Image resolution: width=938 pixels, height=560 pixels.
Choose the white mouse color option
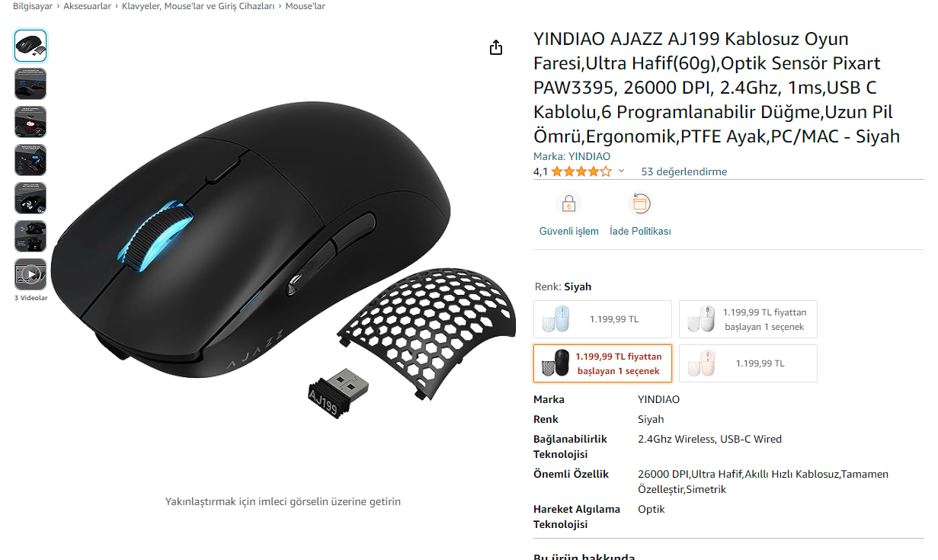tap(748, 319)
